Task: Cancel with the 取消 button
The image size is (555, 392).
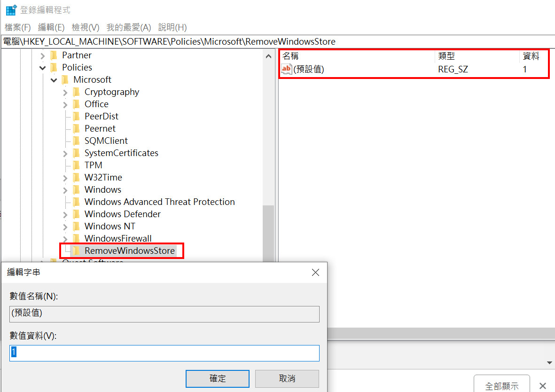Action: [x=287, y=378]
